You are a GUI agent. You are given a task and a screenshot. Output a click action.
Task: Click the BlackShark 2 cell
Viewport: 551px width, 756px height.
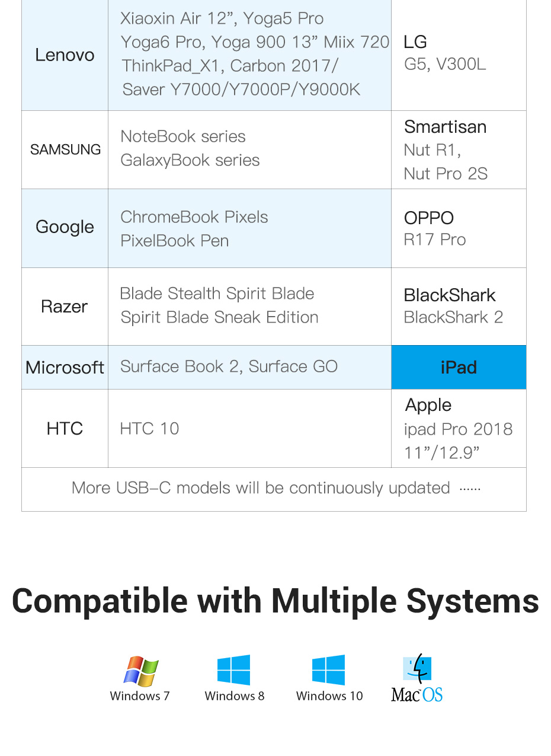(x=459, y=307)
